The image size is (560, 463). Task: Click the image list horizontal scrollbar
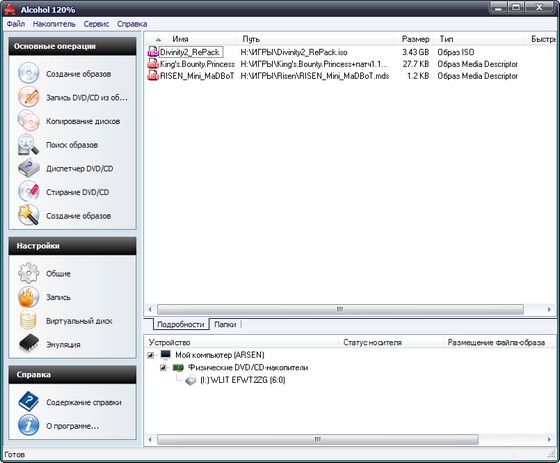coord(340,309)
